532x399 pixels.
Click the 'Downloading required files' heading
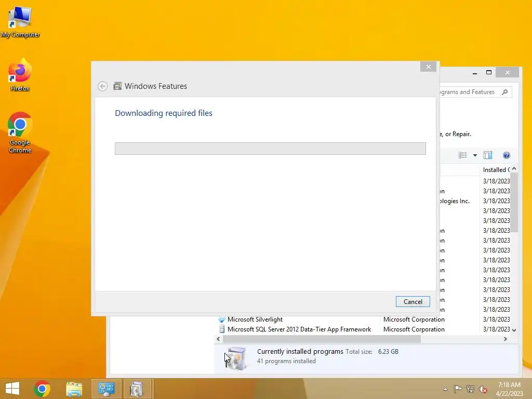pos(164,113)
